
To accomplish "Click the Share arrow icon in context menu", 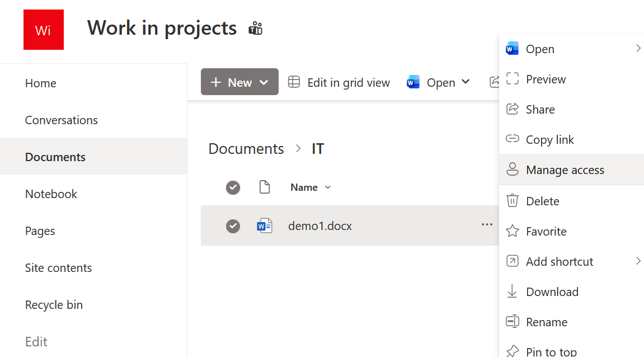I will 512,109.
